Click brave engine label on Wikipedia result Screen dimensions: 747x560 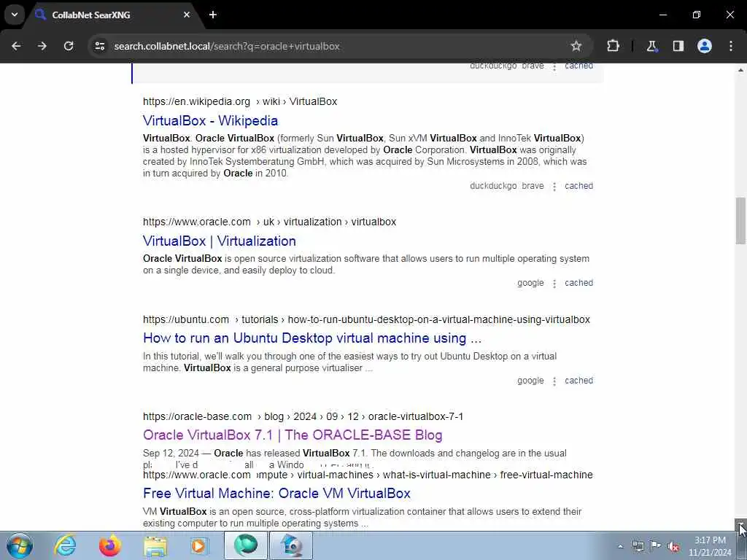[533, 186]
